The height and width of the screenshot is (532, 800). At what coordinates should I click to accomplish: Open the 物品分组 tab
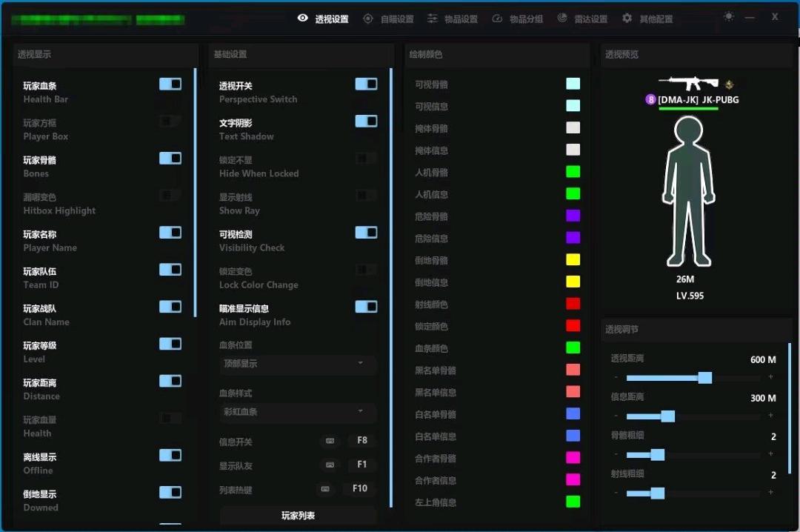coord(517,19)
